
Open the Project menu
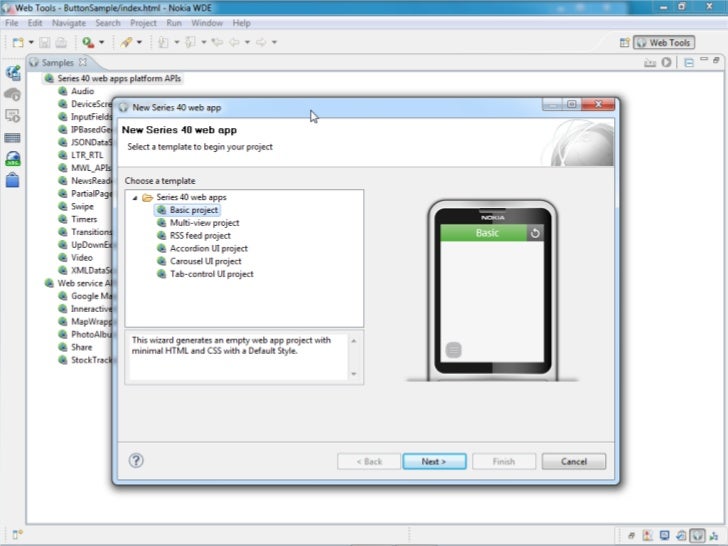[x=143, y=23]
